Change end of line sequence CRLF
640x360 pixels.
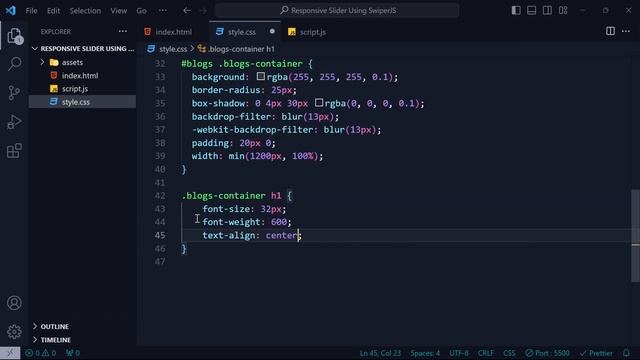point(486,353)
